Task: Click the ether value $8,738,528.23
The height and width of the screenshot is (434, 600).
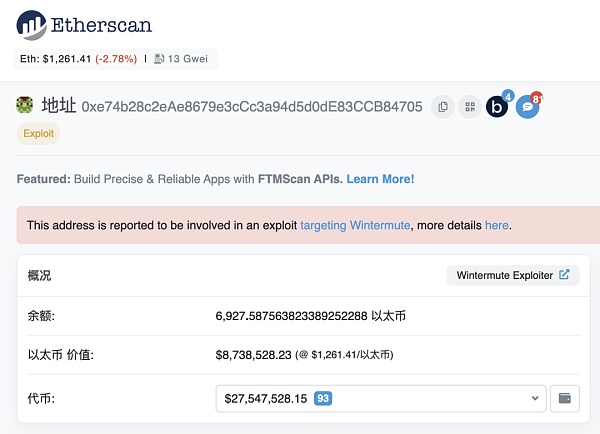Action: tap(253, 354)
